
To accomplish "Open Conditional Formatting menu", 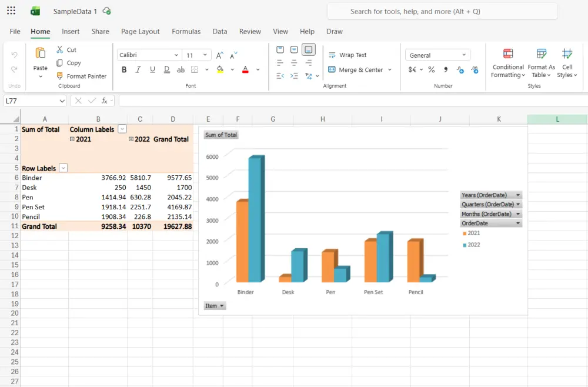I will (508, 63).
